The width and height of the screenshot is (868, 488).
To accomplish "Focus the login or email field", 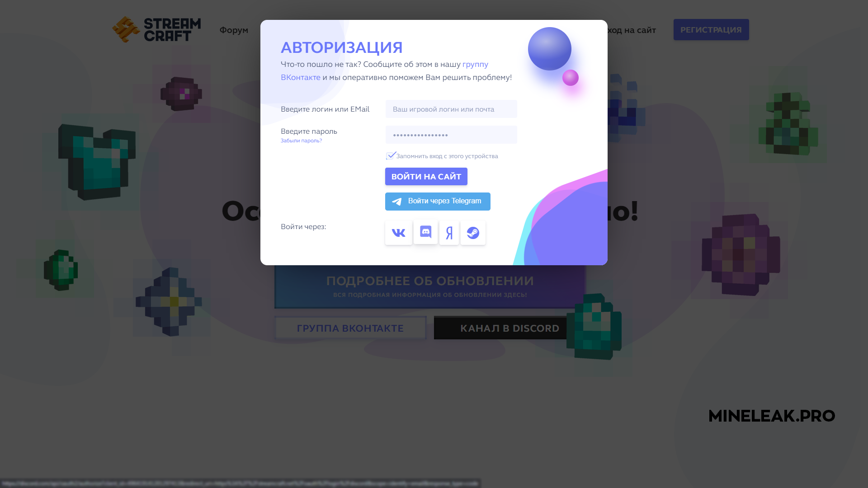I will 451,109.
